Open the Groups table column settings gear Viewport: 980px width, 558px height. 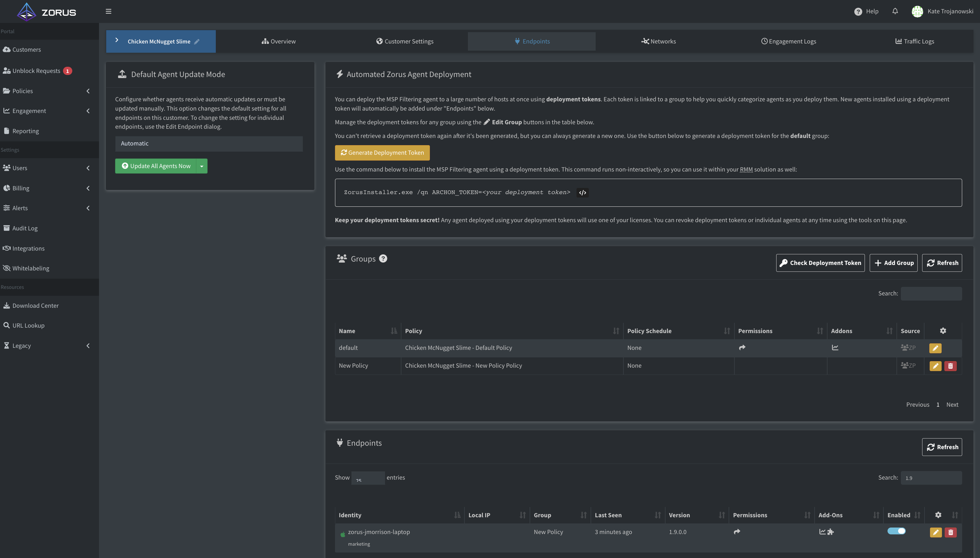(943, 330)
